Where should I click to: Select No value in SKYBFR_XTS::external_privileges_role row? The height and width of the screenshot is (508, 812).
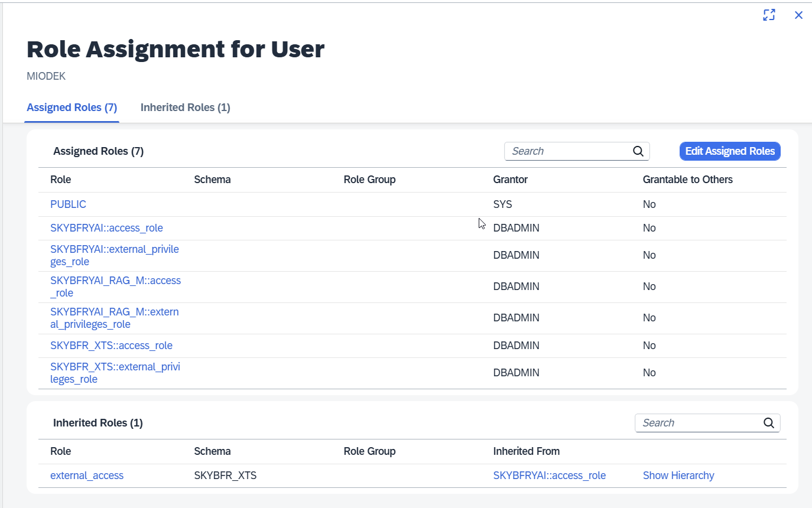pos(649,373)
